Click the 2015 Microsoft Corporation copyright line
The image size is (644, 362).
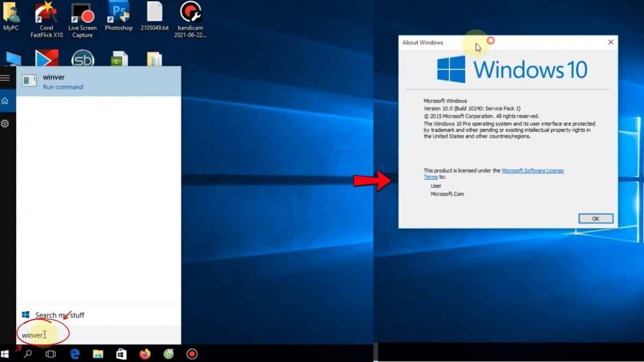point(481,116)
